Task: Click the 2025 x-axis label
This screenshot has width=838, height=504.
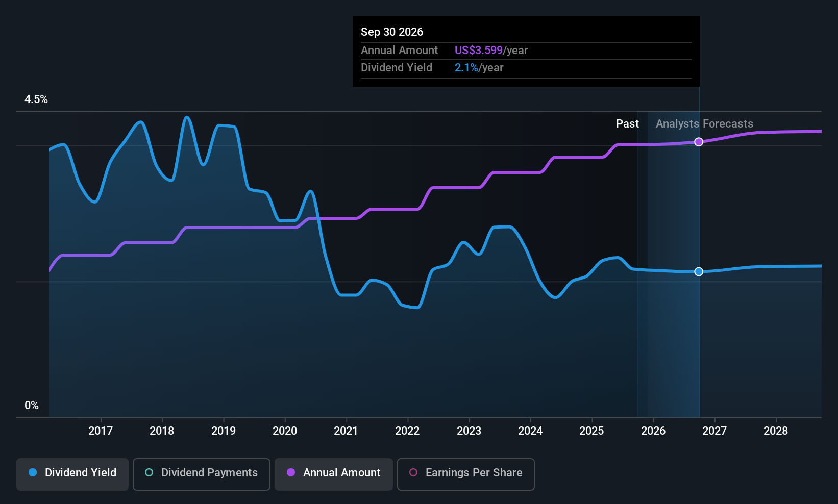Action: pyautogui.click(x=591, y=431)
